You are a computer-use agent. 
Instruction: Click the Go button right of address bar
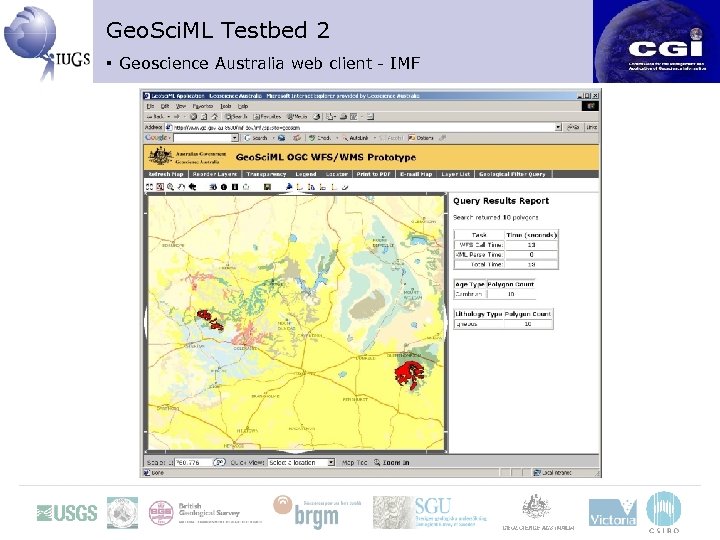pos(573,127)
